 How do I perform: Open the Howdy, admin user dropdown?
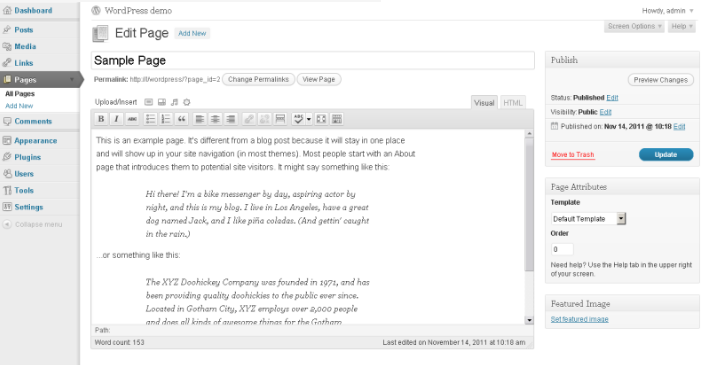[668, 10]
